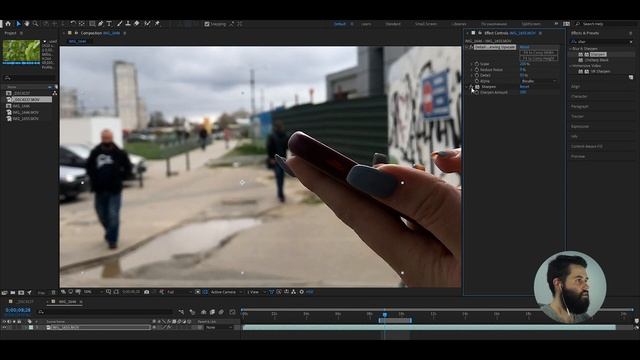The width and height of the screenshot is (640, 360).
Task: Select the Puppet Pin tool
Action: click(157, 24)
